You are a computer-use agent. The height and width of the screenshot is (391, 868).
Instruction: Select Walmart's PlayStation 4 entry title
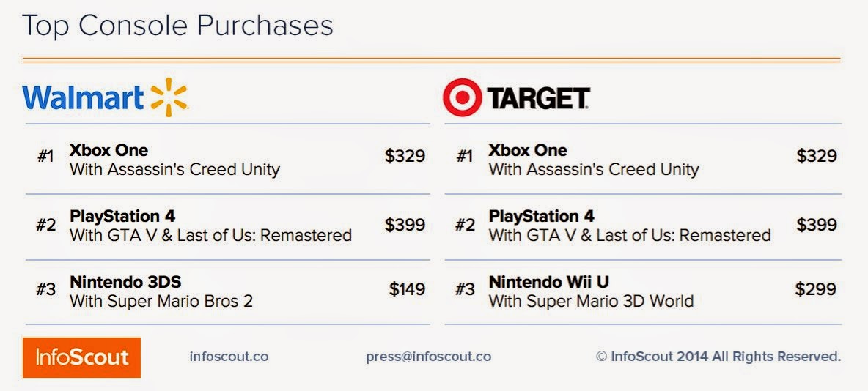click(x=122, y=216)
